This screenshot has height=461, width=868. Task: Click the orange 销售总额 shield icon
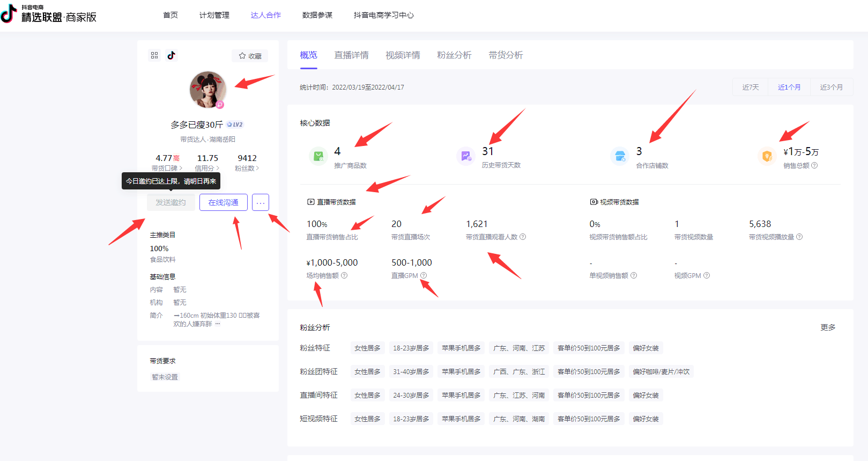tap(767, 156)
